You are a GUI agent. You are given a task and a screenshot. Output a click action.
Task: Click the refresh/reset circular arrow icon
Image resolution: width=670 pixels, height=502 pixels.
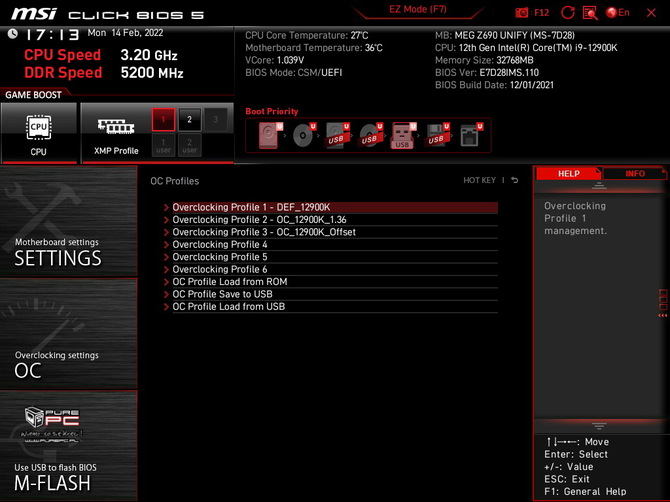pyautogui.click(x=567, y=12)
